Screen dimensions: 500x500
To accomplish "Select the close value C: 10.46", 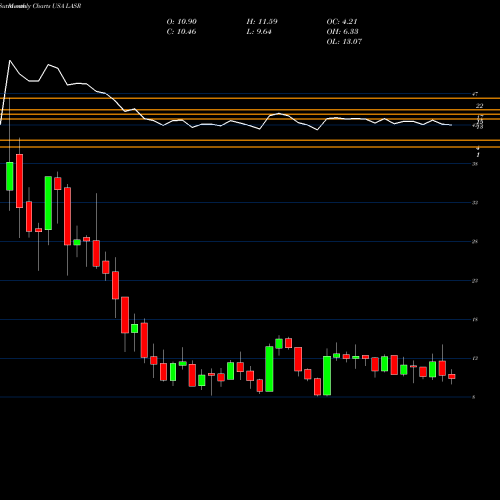I will (x=181, y=32).
